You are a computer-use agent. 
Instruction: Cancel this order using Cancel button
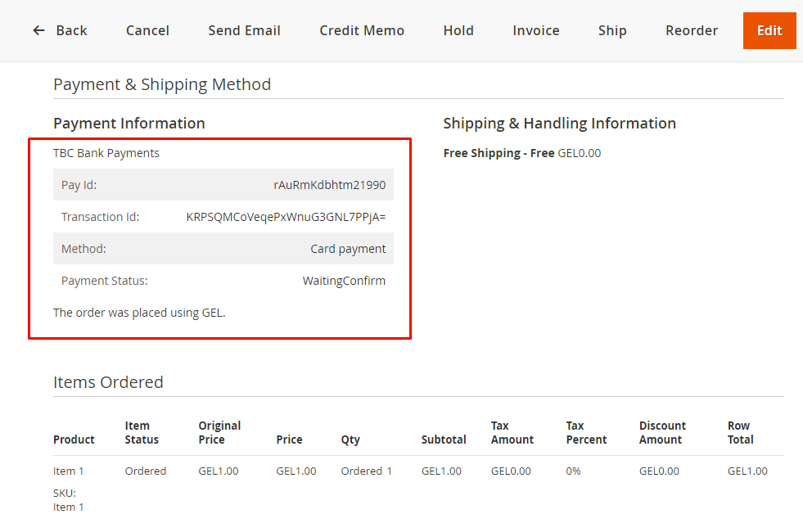pos(147,30)
